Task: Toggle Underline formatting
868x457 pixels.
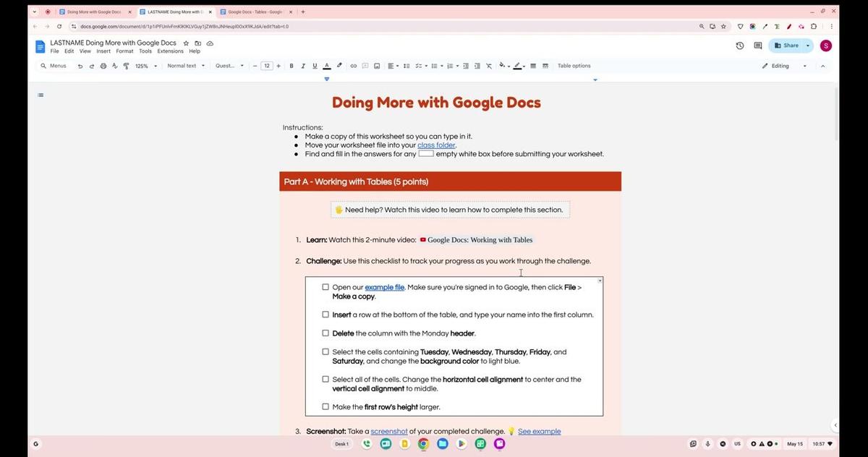Action: coord(315,66)
